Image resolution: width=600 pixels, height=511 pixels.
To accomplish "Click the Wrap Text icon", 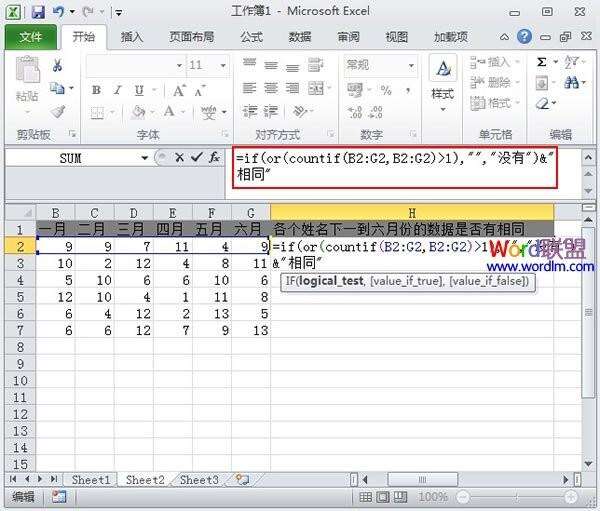I will (316, 65).
